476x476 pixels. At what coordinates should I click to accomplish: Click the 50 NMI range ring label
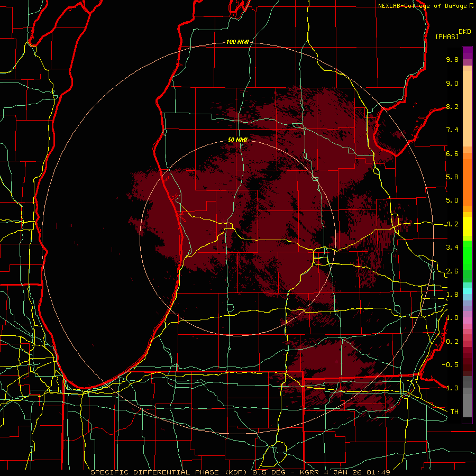[x=237, y=140]
